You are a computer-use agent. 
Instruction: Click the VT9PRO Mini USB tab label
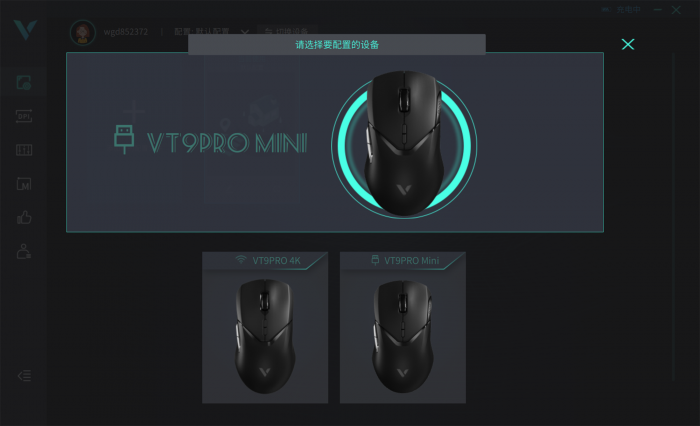click(405, 260)
